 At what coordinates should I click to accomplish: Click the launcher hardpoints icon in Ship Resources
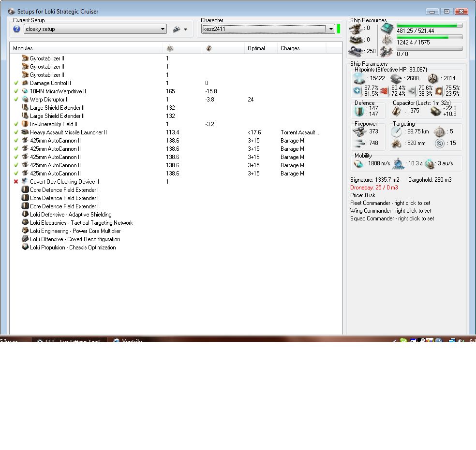pyautogui.click(x=356, y=40)
